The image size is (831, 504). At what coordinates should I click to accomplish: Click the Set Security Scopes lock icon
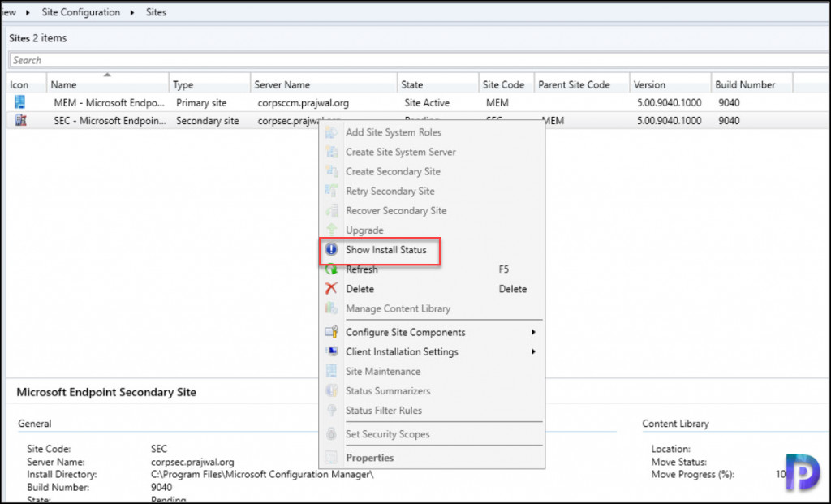coord(331,434)
